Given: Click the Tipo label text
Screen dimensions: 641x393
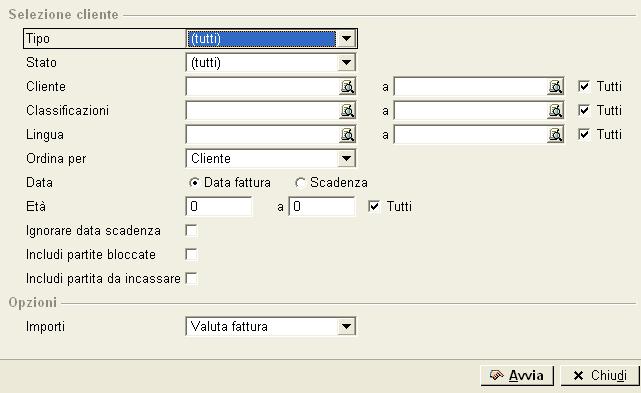Looking at the screenshot, I should click(38, 39).
